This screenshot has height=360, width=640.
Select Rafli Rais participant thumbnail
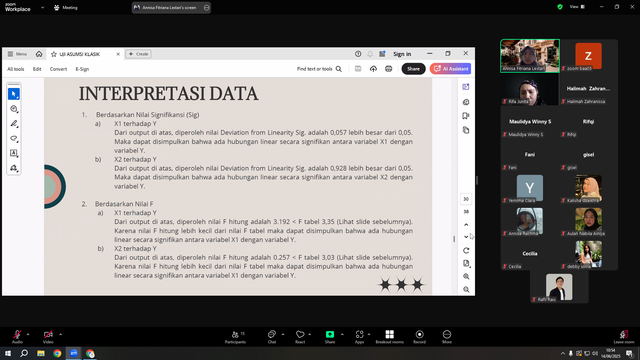pos(559,288)
